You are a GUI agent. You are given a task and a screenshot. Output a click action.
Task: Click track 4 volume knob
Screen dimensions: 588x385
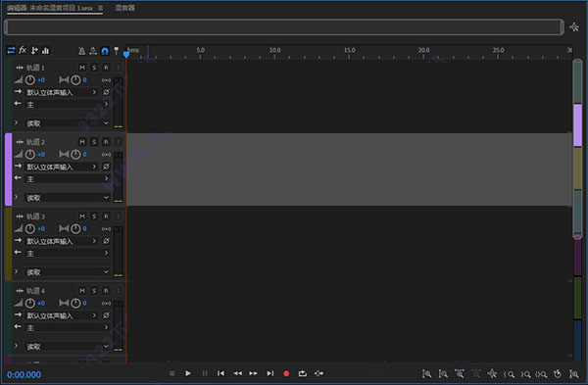tap(30, 303)
